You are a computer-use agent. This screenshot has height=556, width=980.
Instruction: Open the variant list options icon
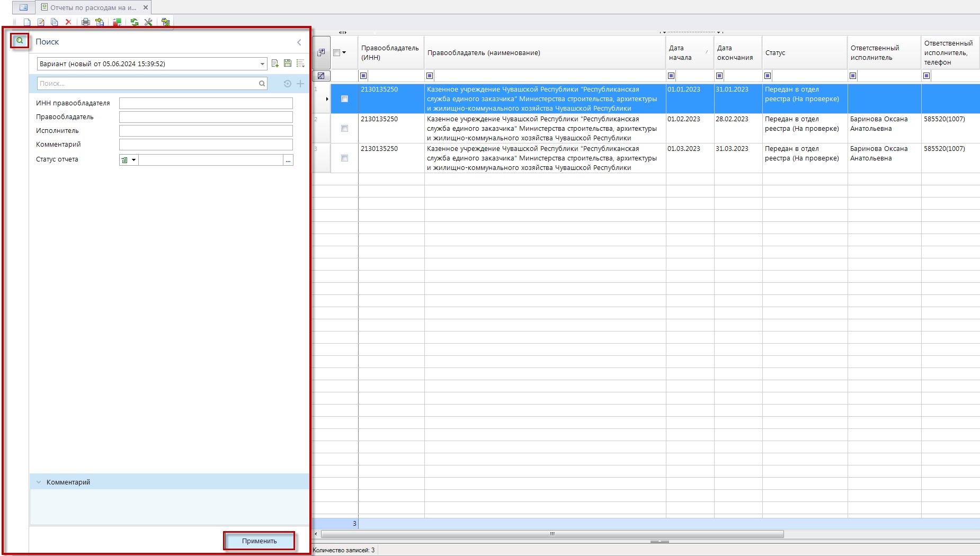tap(300, 64)
